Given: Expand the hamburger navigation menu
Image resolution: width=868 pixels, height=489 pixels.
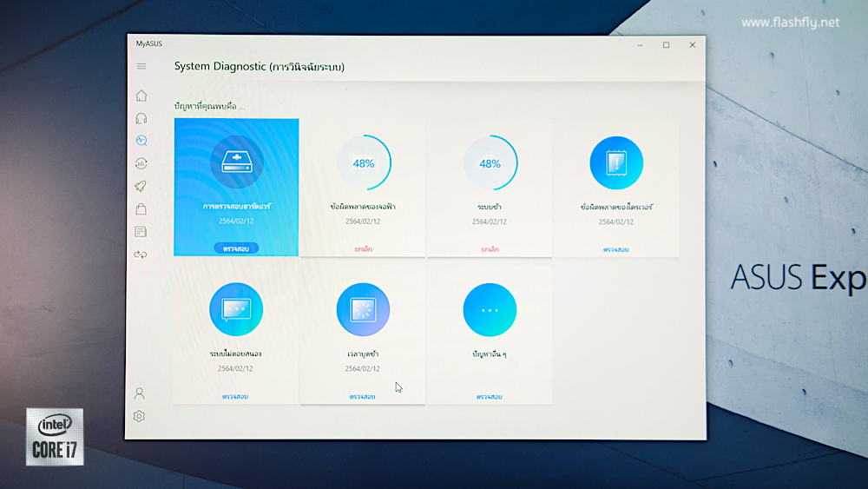Looking at the screenshot, I should point(141,67).
